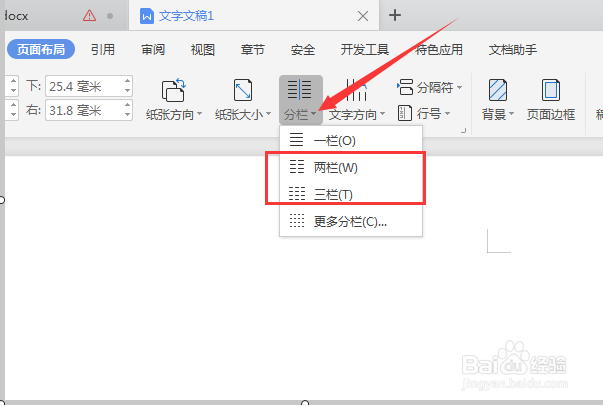Image resolution: width=603 pixels, height=405 pixels.
Task: Collapse the 分栏 dropdown arrow
Action: tap(314, 114)
